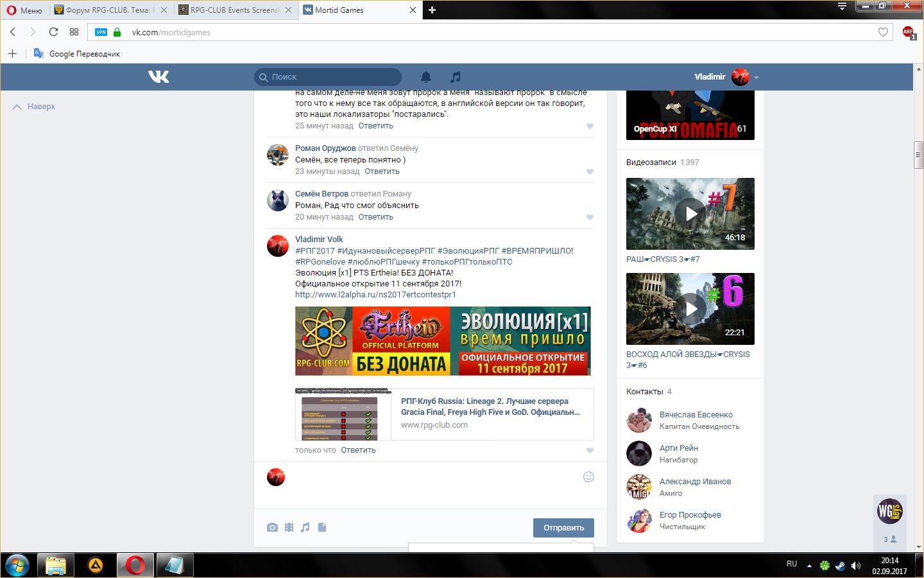Screen dimensions: 924x578
Task: Toggle the Opera VPN badge
Action: [x=101, y=32]
